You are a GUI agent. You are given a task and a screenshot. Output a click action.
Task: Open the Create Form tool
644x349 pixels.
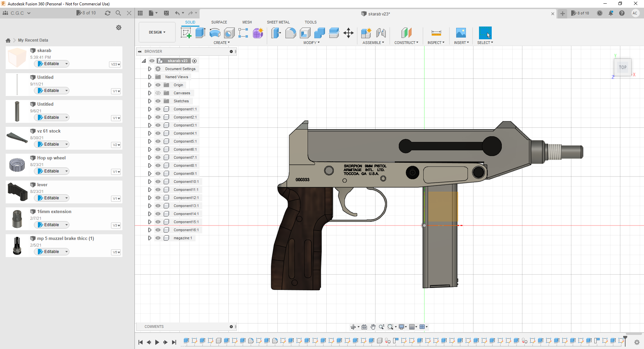tap(258, 33)
